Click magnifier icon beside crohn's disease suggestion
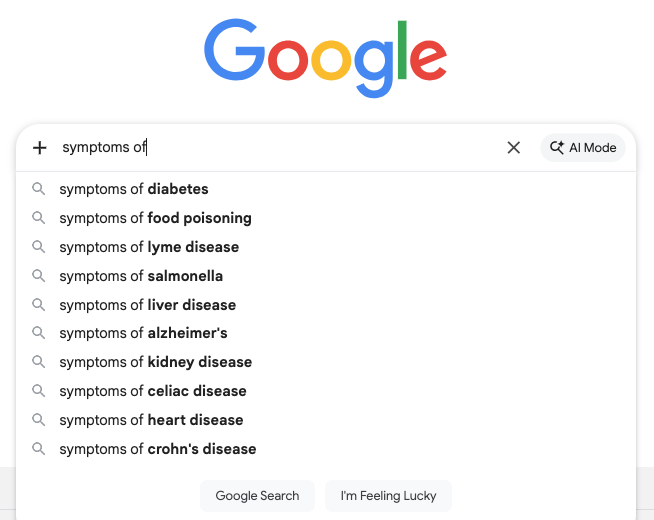This screenshot has width=654, height=520. click(39, 449)
